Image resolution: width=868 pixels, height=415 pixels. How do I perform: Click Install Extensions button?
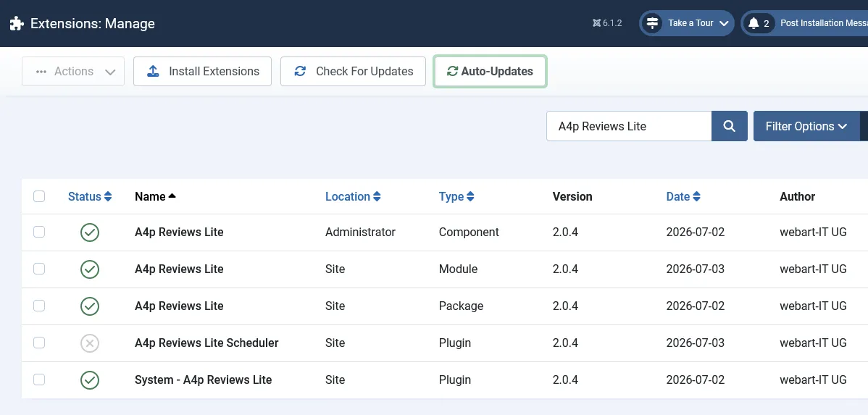tap(203, 72)
